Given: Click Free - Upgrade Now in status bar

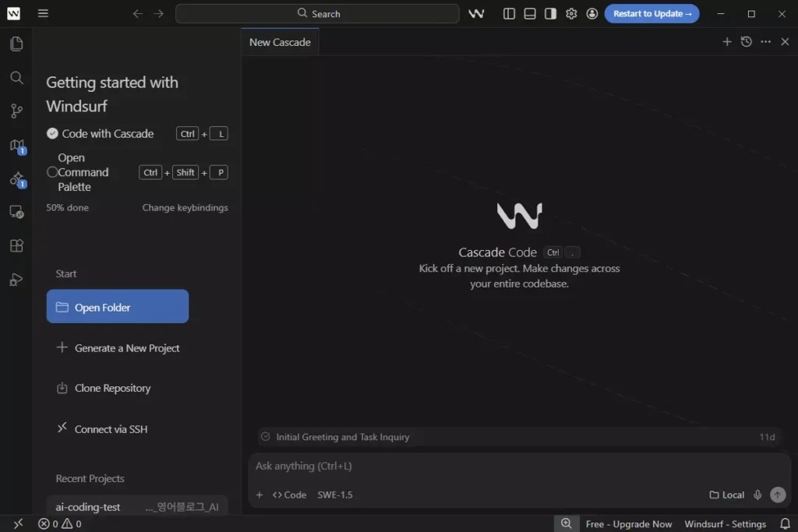Looking at the screenshot, I should coord(629,524).
